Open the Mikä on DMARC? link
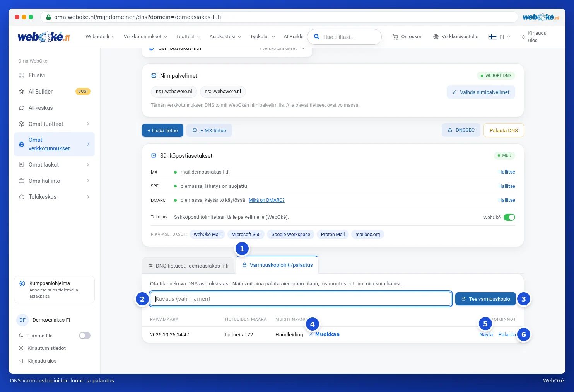Image resolution: width=574 pixels, height=392 pixels. pos(266,200)
